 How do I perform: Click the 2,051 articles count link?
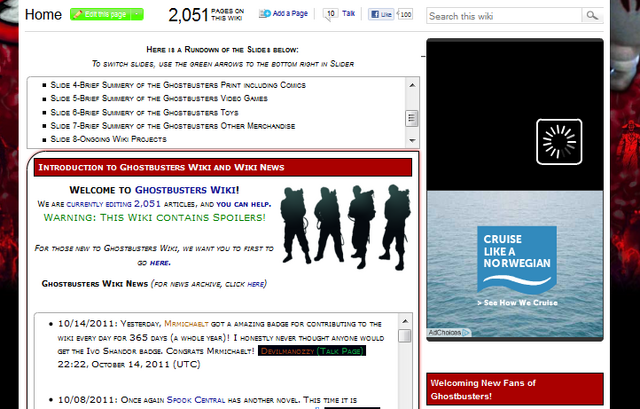pyautogui.click(x=147, y=204)
